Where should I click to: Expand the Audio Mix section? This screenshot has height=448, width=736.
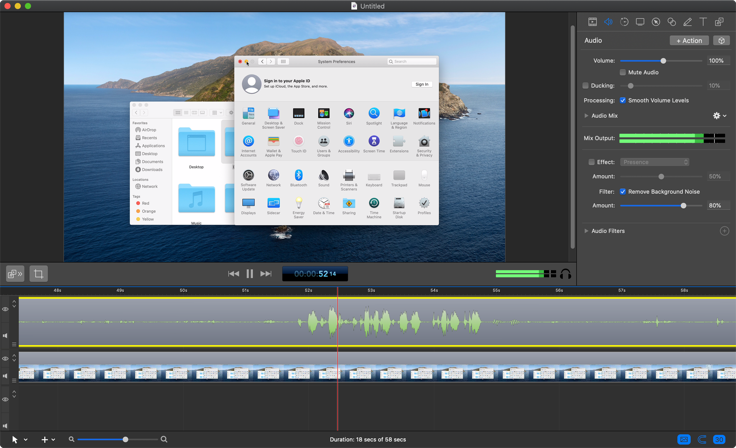pyautogui.click(x=586, y=116)
